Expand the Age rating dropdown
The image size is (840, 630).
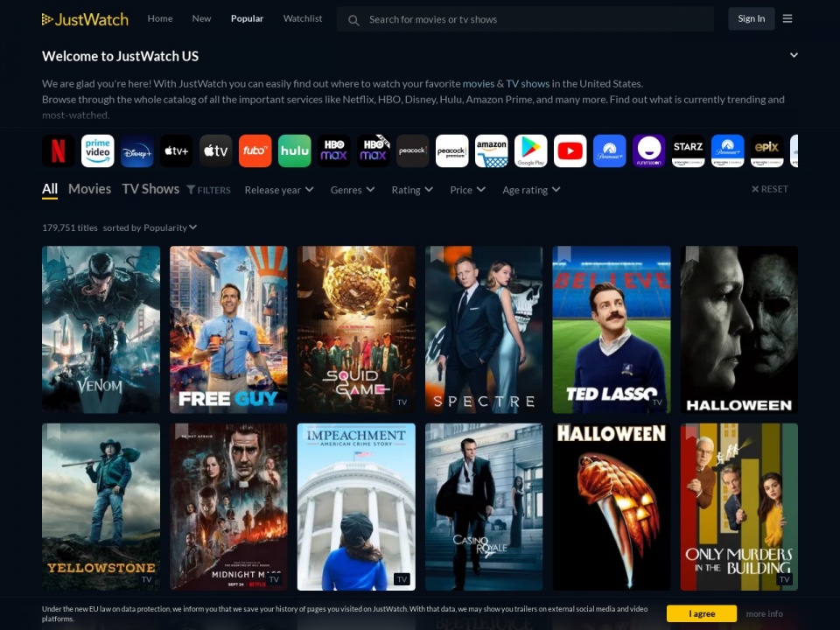pyautogui.click(x=531, y=190)
